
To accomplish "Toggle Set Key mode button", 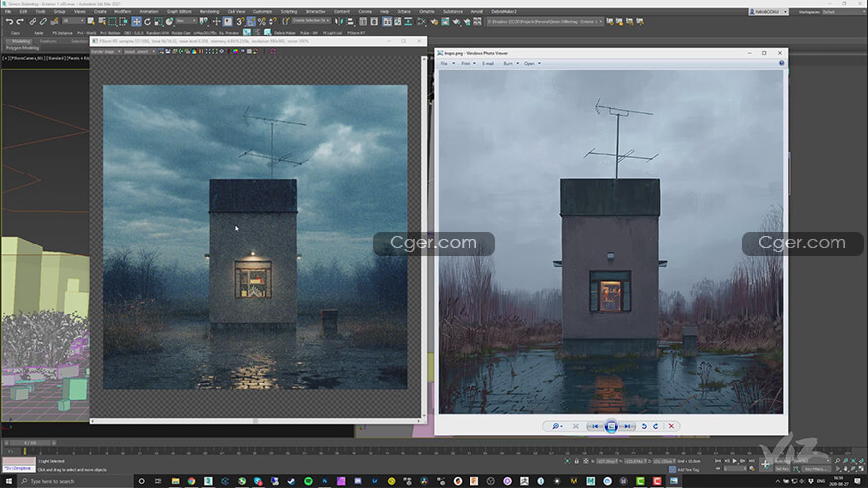I will pos(782,469).
